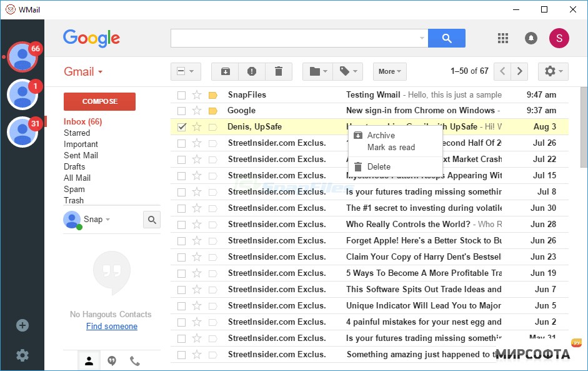Click the Archive toolbar icon
The image size is (588, 371).
(x=225, y=71)
